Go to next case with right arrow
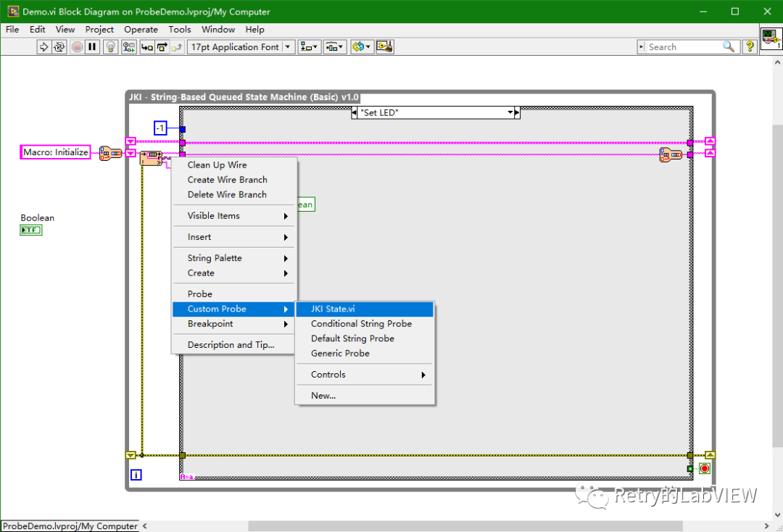 tap(518, 113)
